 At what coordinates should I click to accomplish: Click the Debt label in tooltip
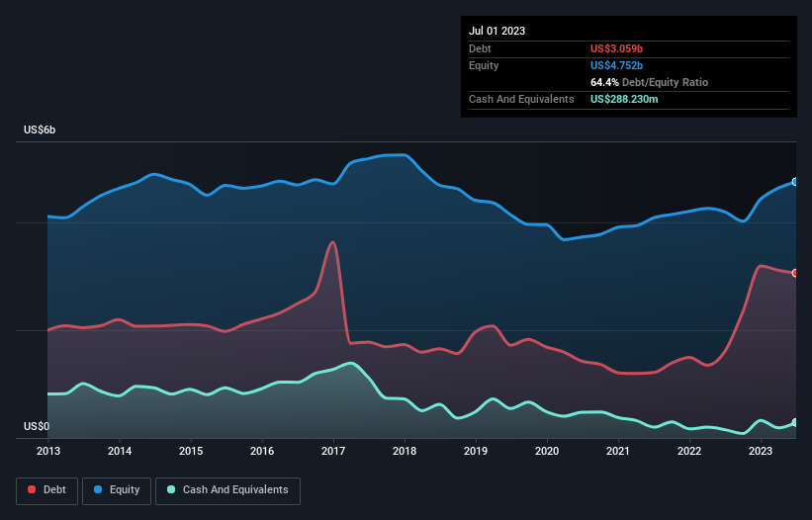pyautogui.click(x=480, y=48)
